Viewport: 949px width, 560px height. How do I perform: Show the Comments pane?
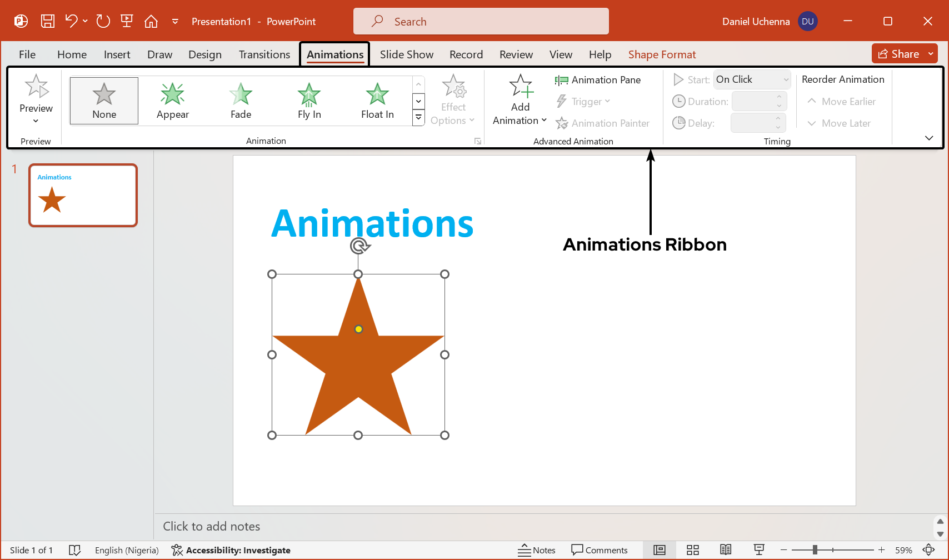[x=600, y=550]
